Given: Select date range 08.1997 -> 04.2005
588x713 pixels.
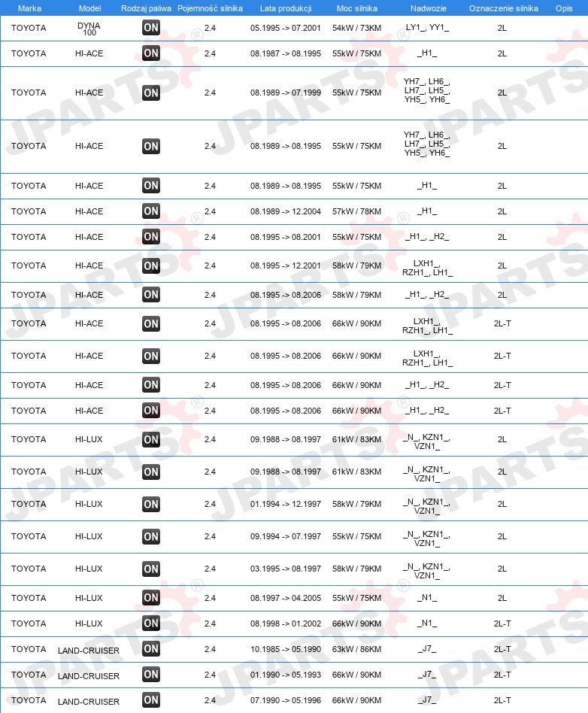Looking at the screenshot, I should click(x=286, y=598).
